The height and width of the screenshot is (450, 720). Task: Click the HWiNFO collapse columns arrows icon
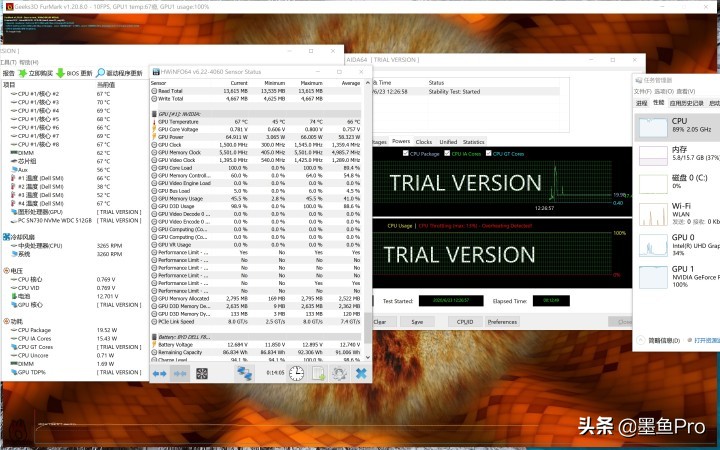coord(180,374)
